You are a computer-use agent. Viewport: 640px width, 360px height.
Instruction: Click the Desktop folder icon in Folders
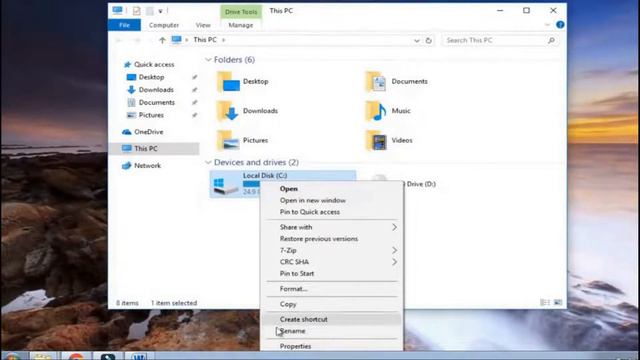(228, 81)
